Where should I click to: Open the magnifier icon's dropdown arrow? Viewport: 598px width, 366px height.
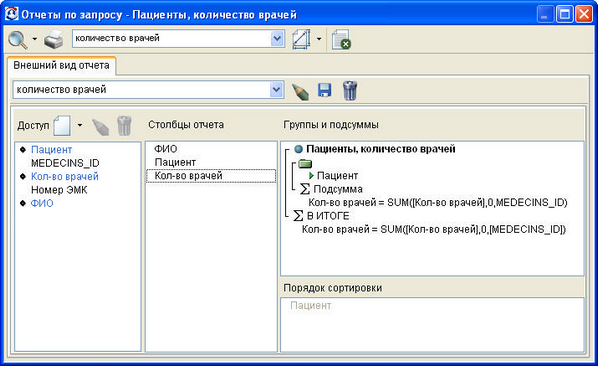35,39
